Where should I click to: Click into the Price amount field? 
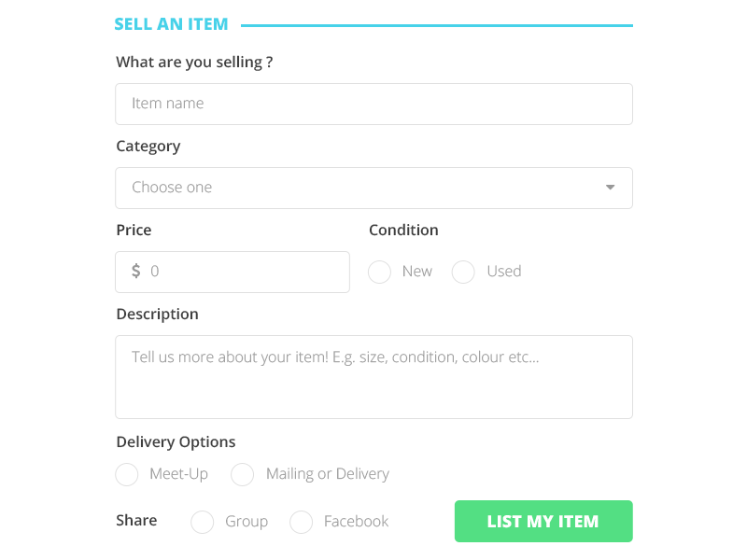point(243,272)
